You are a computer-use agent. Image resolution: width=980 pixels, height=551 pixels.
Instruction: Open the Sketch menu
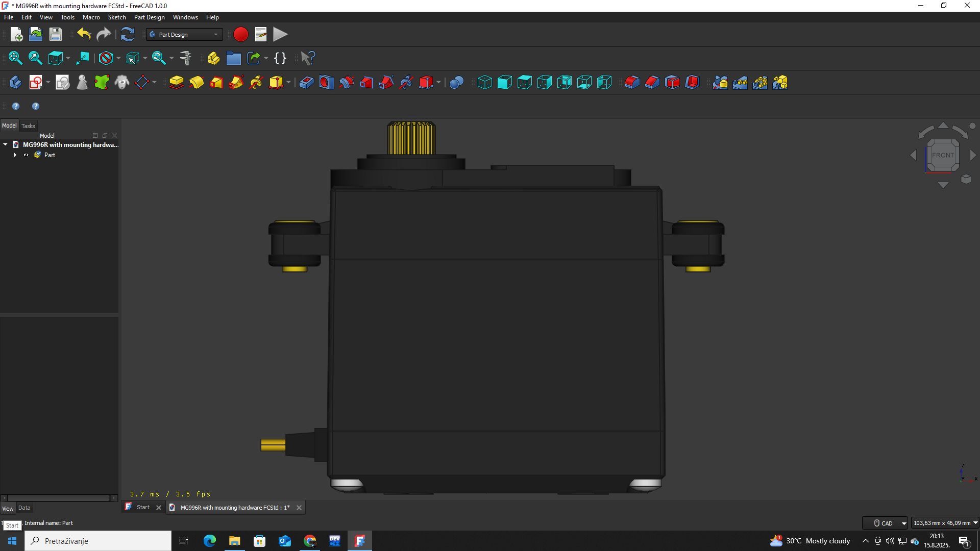(x=117, y=17)
